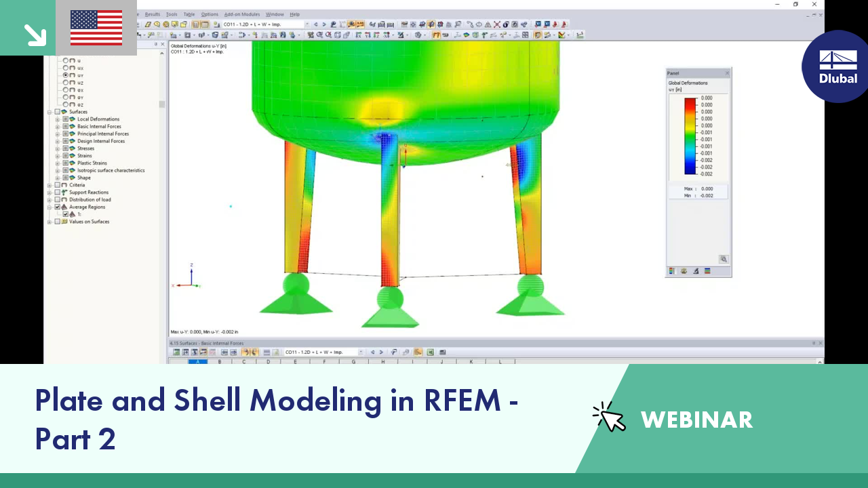Click the color scale icon at Panel bottom-left
This screenshot has height=488, width=868.
pos(672,270)
